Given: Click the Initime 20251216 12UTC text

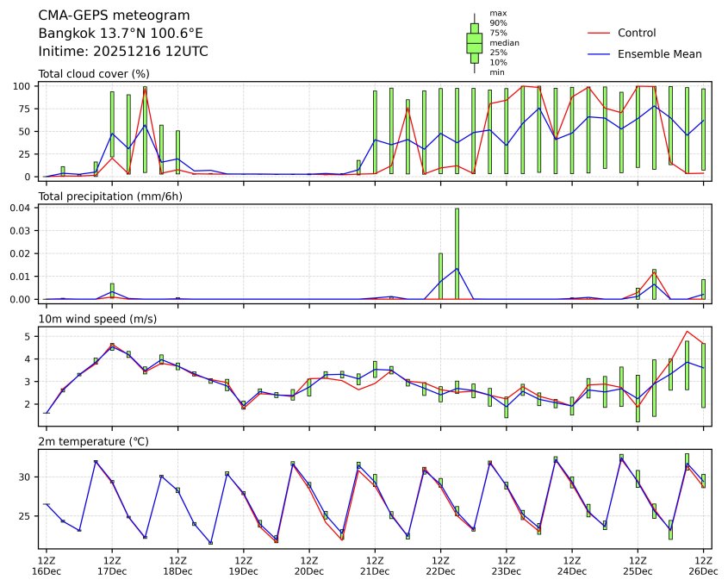Looking at the screenshot, I should point(123,51).
